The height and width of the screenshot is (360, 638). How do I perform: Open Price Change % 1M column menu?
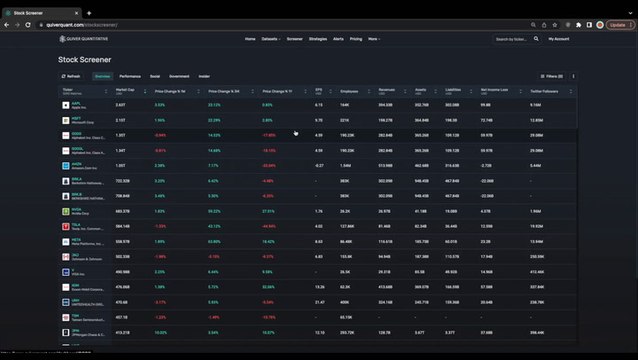(199, 92)
